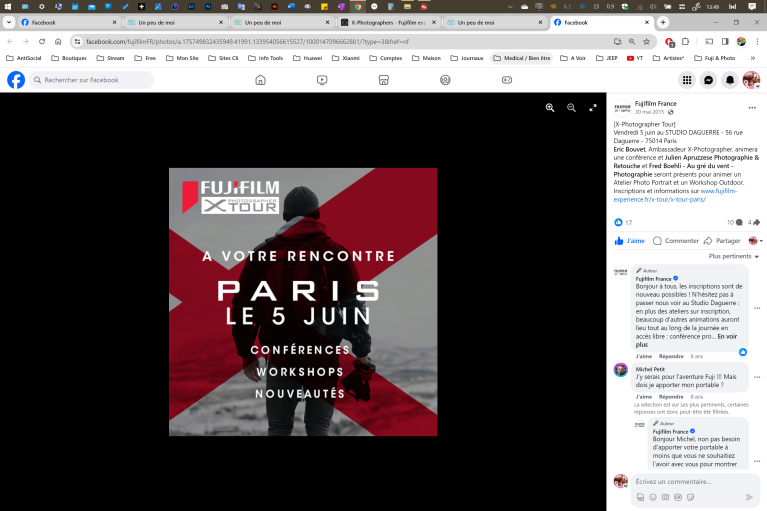767x511 pixels.
Task: Like the post with J'aime
Action: (630, 241)
